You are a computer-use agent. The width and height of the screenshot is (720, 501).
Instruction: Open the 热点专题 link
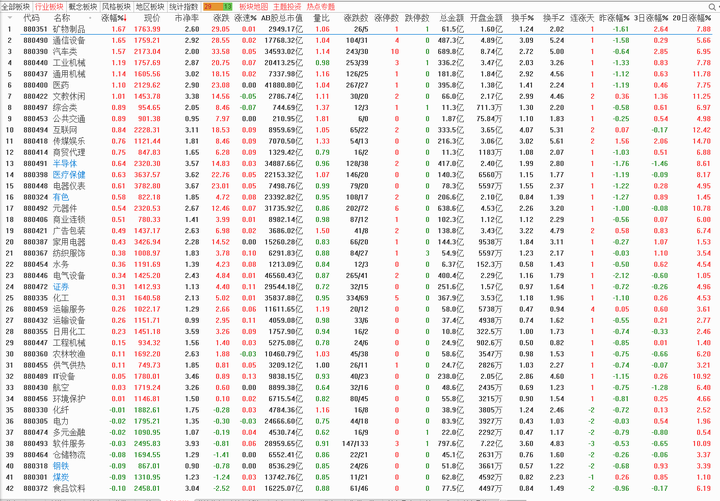[x=320, y=6]
